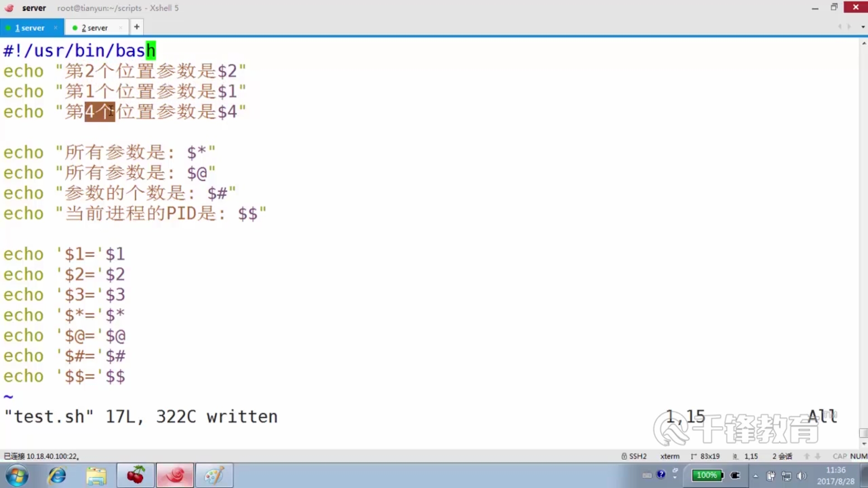Click the scroll up arrow on terminal scrollbar
Image resolution: width=868 pixels, height=488 pixels.
coord(864,44)
